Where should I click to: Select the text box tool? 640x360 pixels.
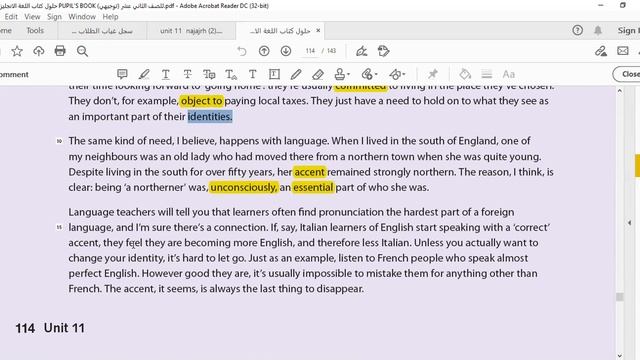pos(274,74)
